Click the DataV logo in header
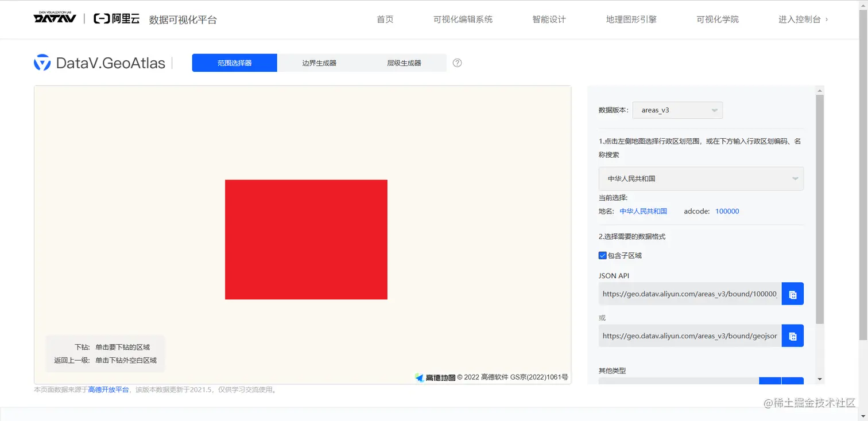The image size is (868, 421). click(55, 18)
